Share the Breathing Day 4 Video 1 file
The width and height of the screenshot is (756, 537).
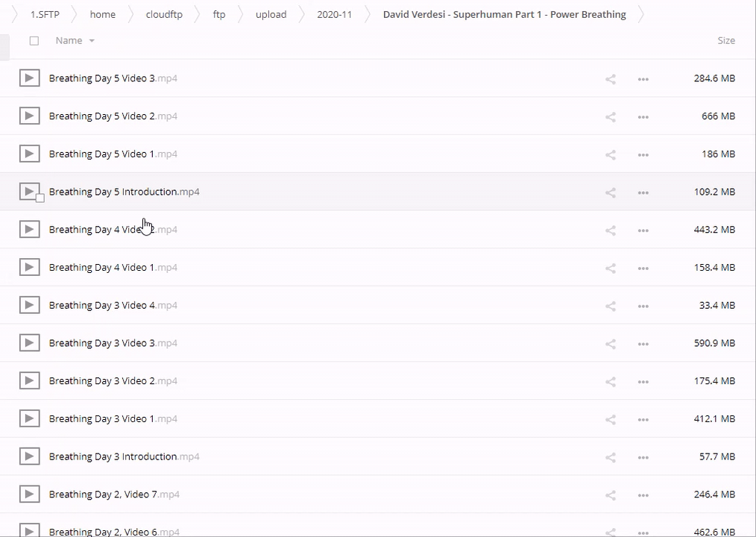610,268
